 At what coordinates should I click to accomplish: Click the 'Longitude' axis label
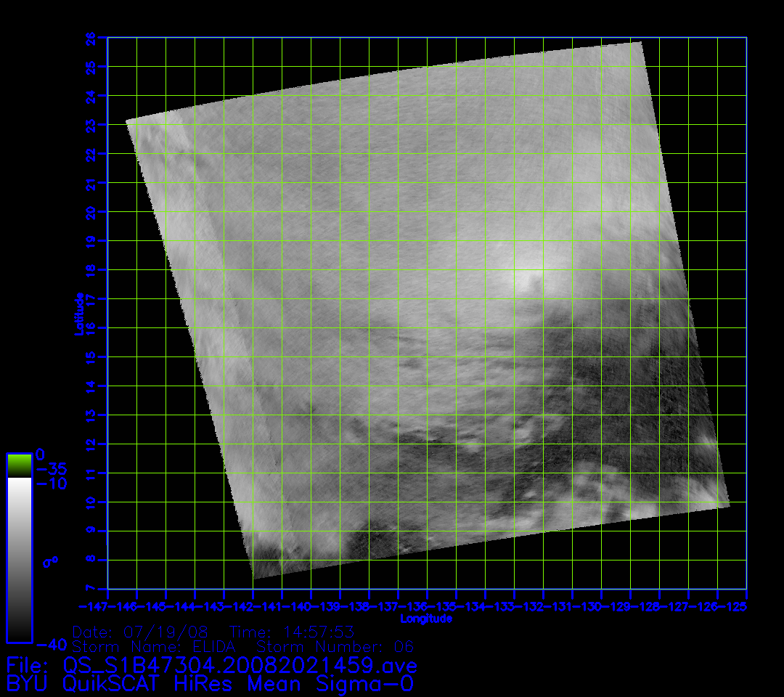click(x=426, y=619)
